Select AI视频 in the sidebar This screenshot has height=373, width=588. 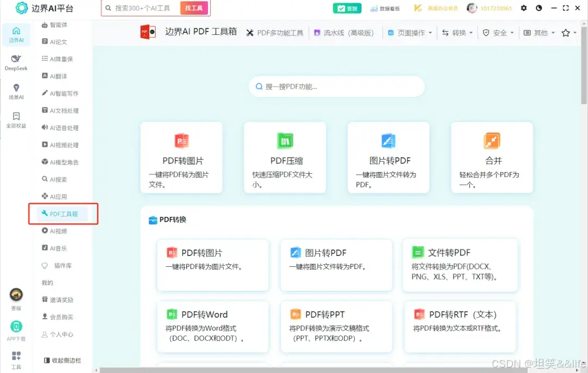tap(55, 231)
